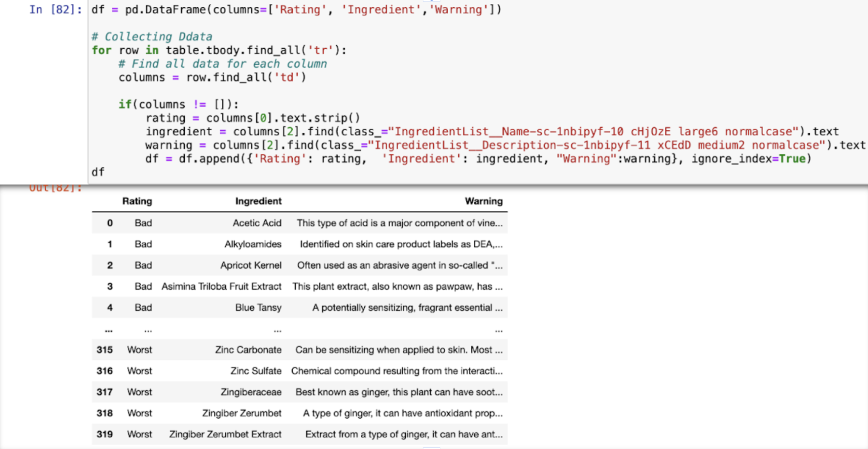Click row index 318

point(104,413)
